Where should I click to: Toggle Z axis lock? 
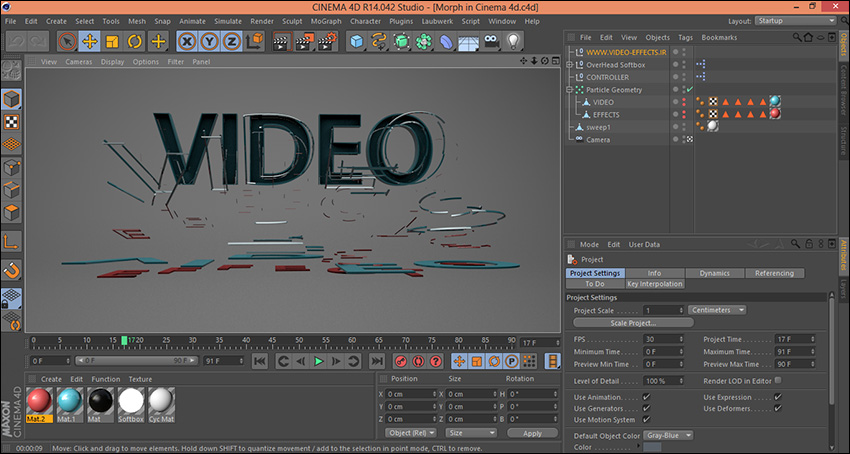(231, 41)
